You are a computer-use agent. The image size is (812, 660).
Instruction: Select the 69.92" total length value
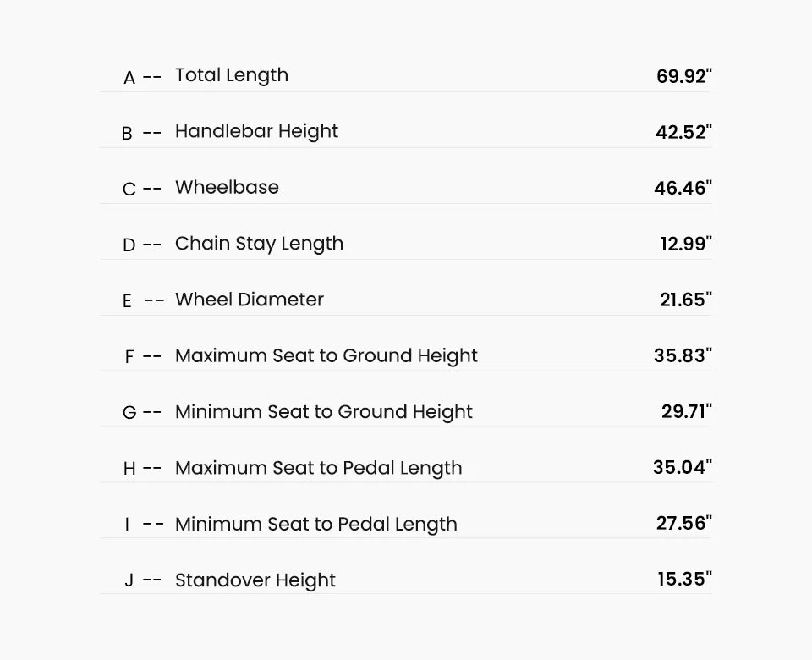[x=684, y=76]
